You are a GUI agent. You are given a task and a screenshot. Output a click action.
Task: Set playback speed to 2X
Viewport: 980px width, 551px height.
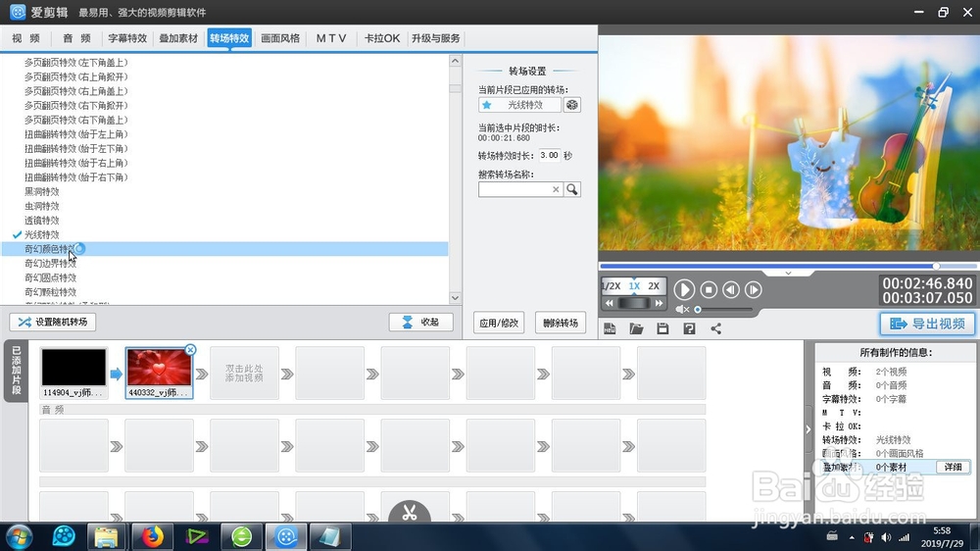click(x=654, y=286)
